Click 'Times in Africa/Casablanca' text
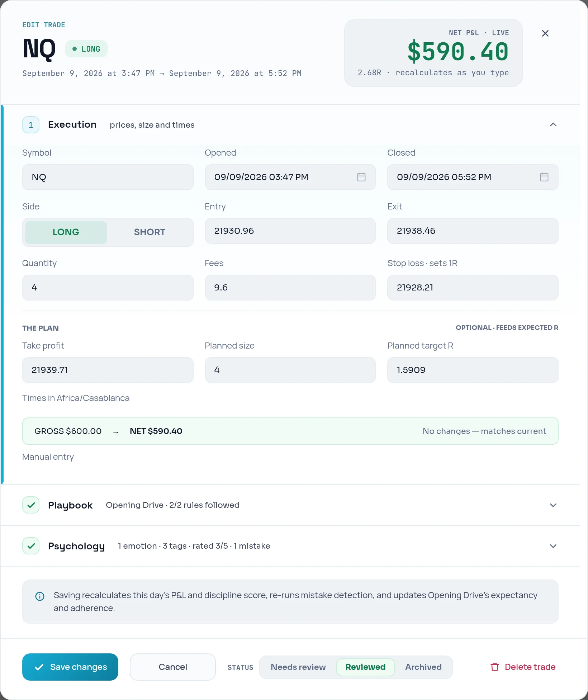 point(76,398)
